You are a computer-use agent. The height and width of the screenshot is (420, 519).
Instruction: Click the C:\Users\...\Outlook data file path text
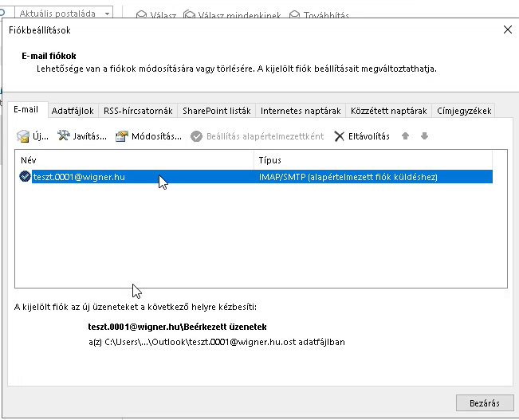217,342
